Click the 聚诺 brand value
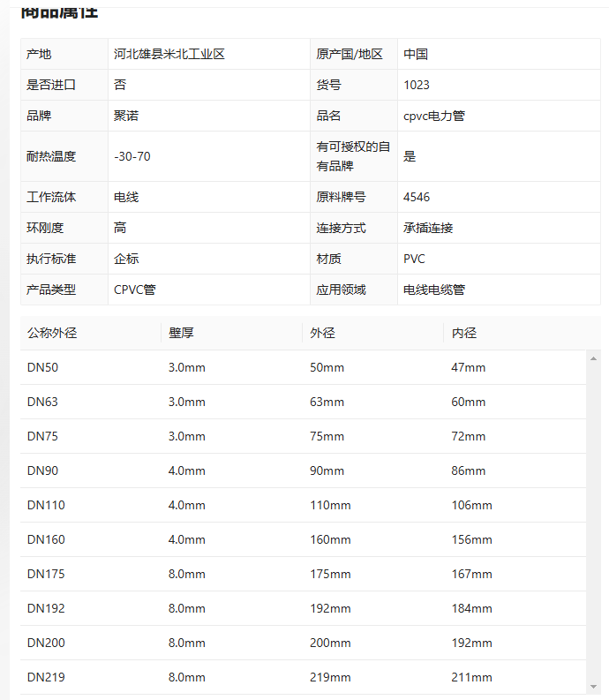 tap(126, 116)
